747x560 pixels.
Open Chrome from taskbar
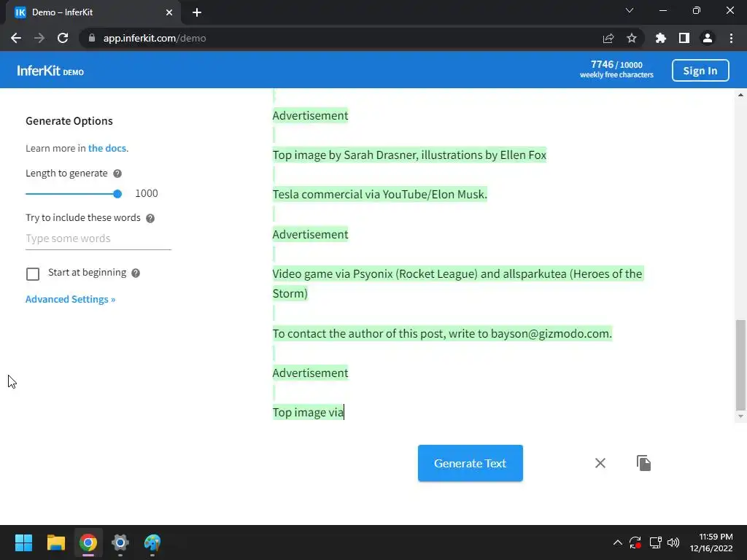point(88,542)
